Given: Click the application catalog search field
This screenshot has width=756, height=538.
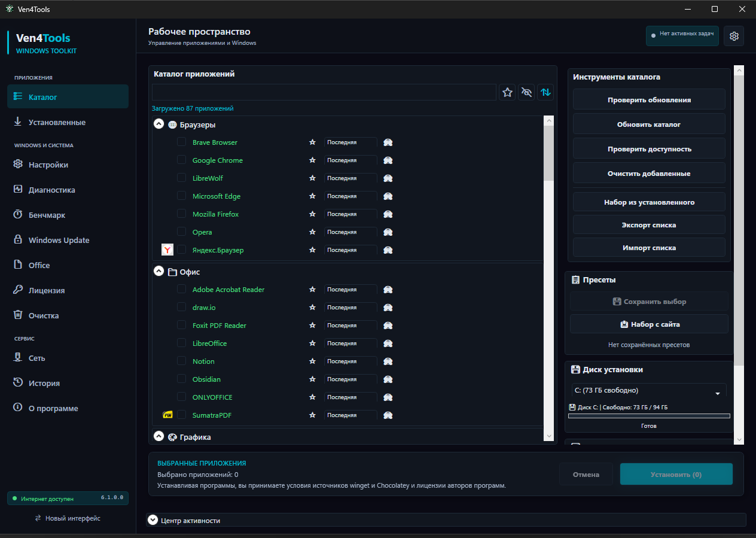Looking at the screenshot, I should [x=324, y=92].
